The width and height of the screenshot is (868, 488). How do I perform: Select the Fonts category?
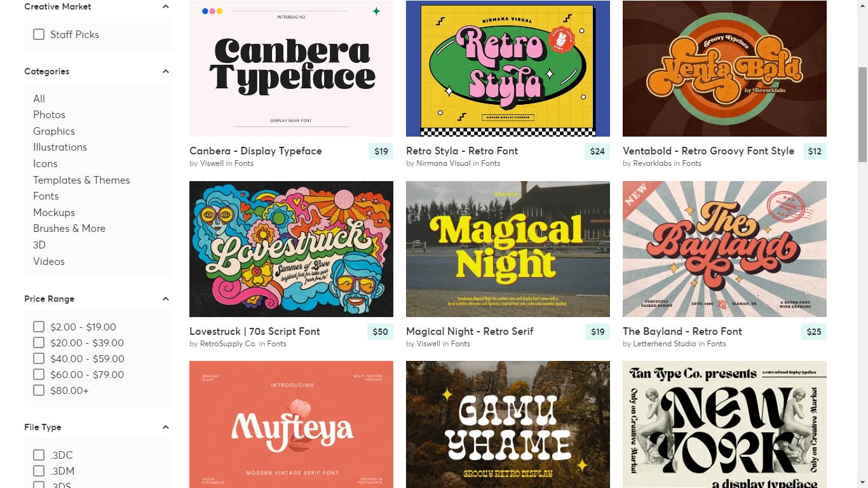46,196
